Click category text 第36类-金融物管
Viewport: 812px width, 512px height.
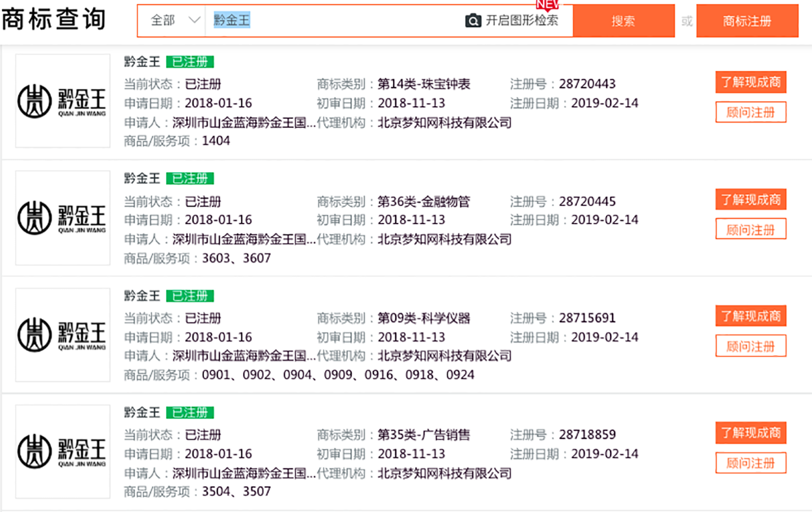click(424, 201)
